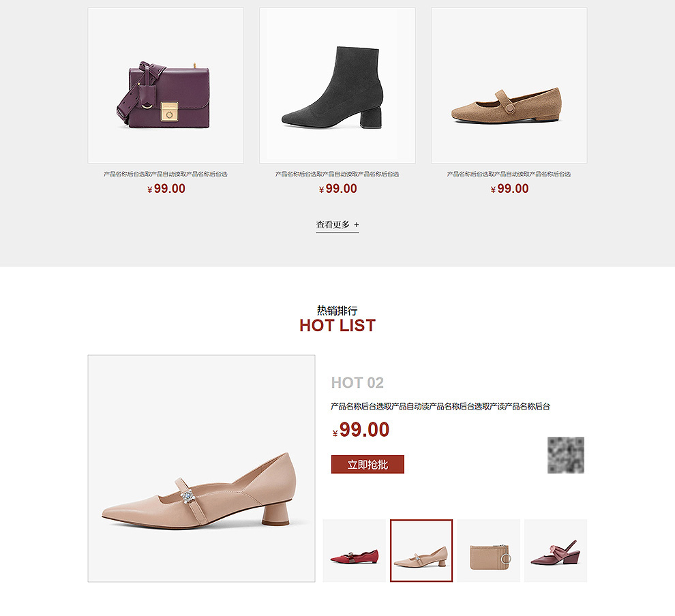
Task: Click the ¥99.00 price under tan flat
Action: pyautogui.click(x=510, y=189)
